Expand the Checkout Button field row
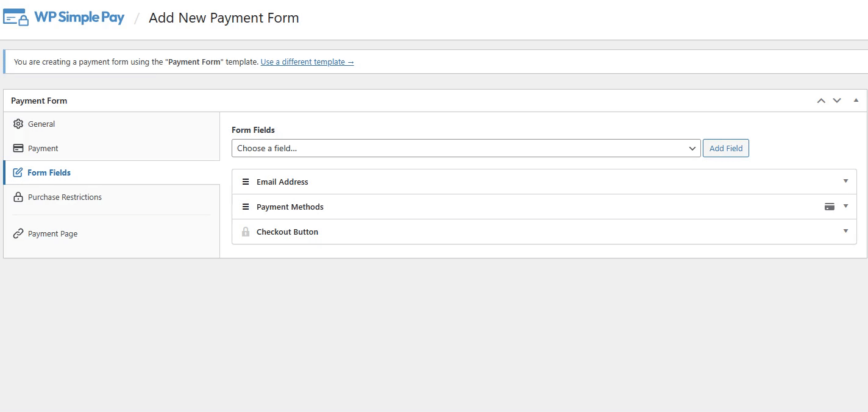Screen dimensions: 868x412 click(845, 231)
